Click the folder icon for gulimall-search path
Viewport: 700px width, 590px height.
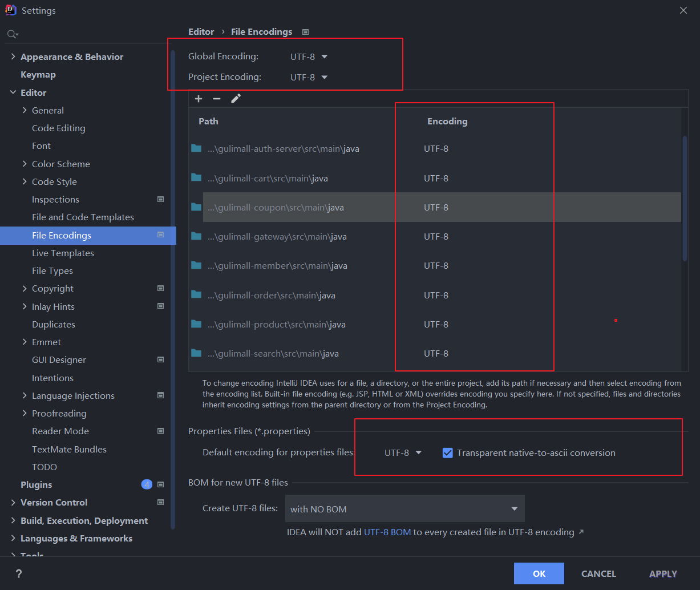pos(196,353)
